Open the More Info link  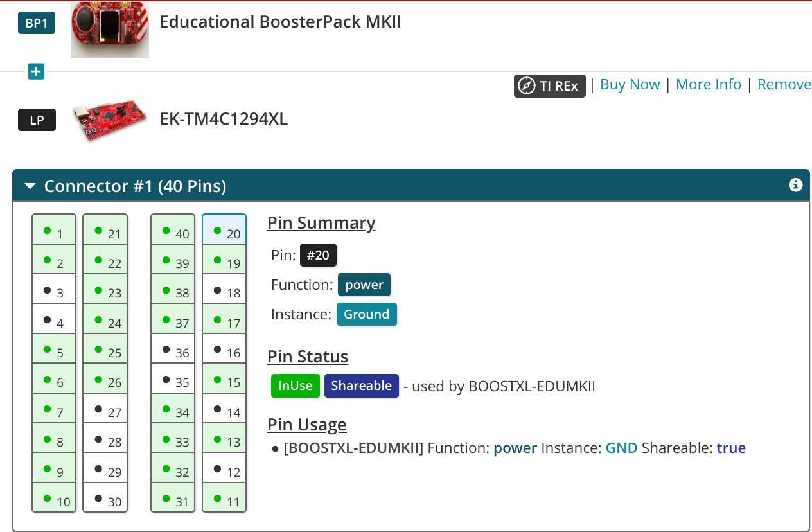point(709,85)
